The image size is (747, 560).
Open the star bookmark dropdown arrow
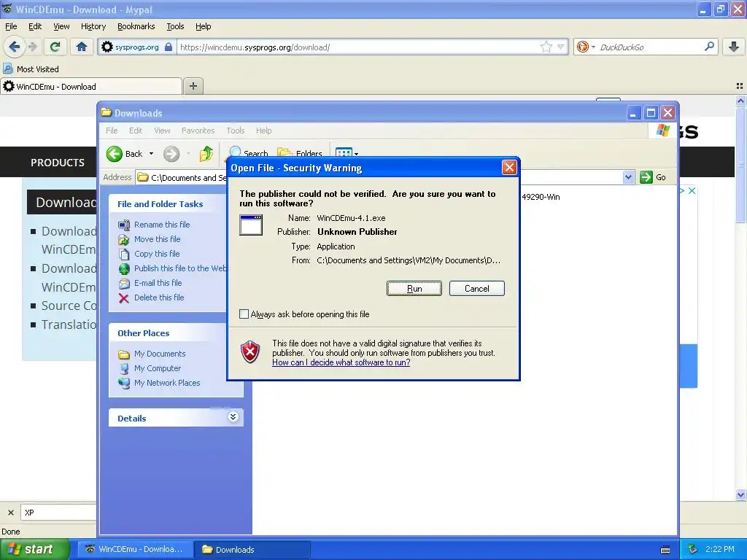point(561,47)
